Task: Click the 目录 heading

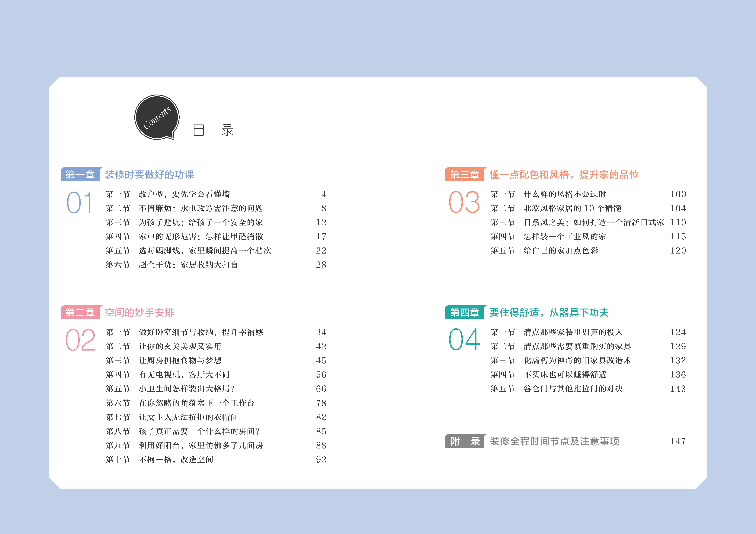Action: (x=213, y=131)
